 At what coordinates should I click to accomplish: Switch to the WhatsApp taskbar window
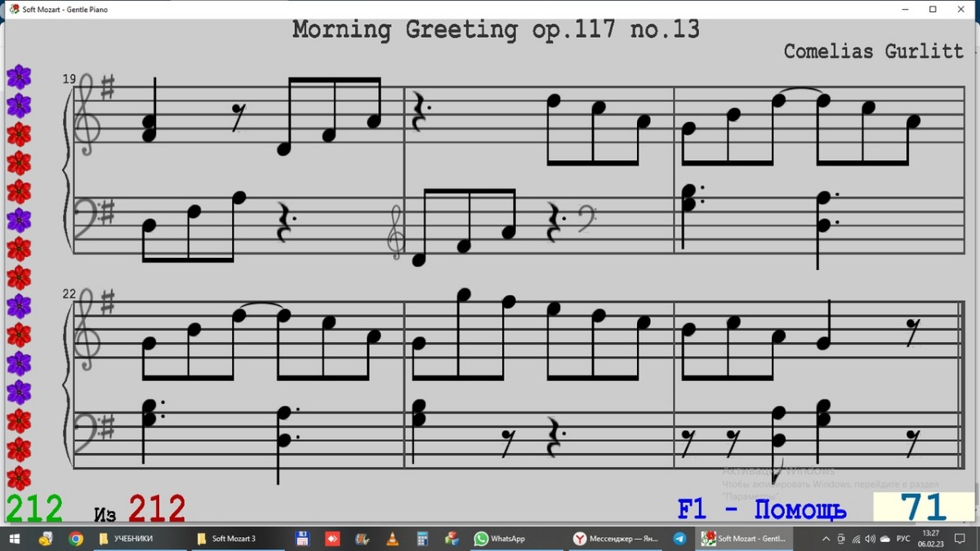pos(517,539)
